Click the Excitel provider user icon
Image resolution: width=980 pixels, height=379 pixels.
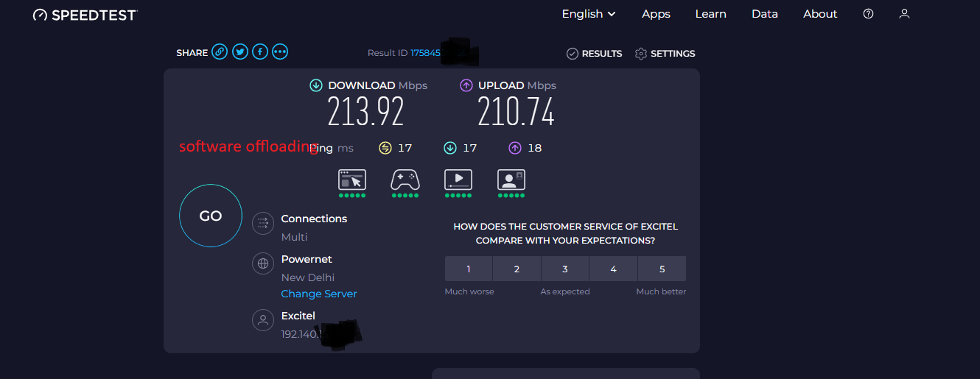tap(263, 319)
